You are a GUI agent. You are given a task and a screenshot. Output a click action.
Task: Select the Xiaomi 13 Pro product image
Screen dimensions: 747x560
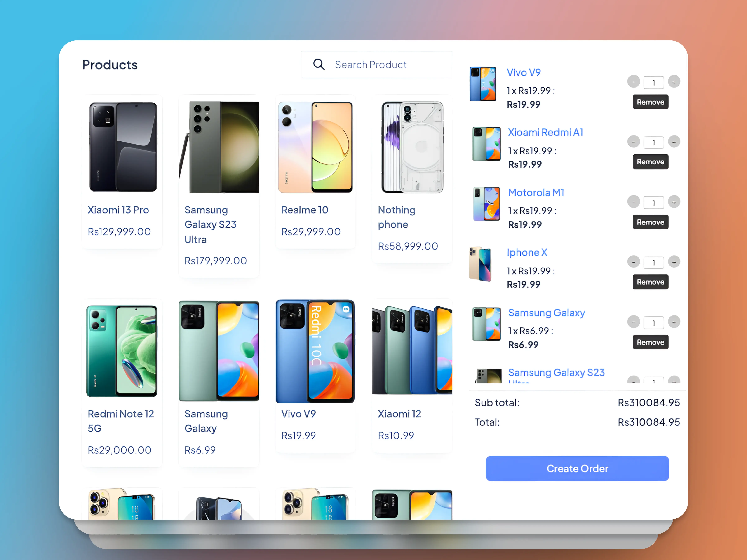(123, 147)
